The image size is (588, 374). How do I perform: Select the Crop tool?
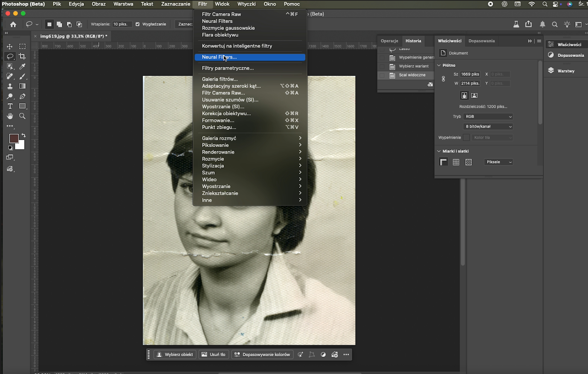[x=22, y=57]
